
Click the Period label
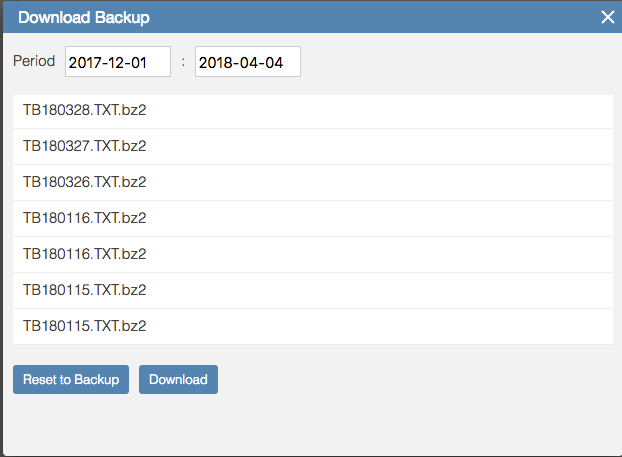point(34,61)
